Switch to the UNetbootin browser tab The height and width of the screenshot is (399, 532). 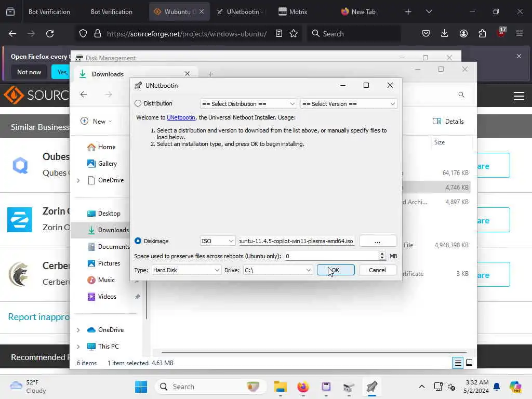point(241,12)
